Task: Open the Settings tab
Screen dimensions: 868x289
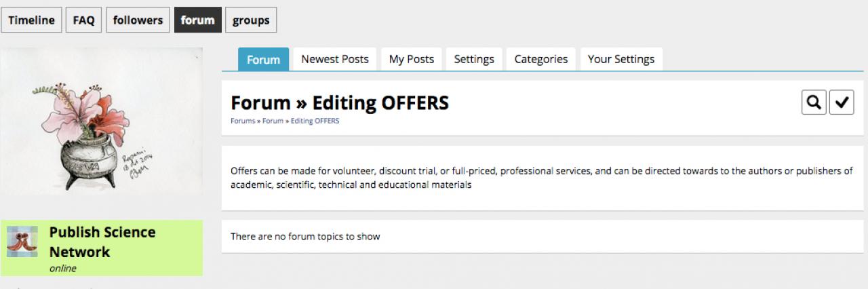Action: [474, 59]
